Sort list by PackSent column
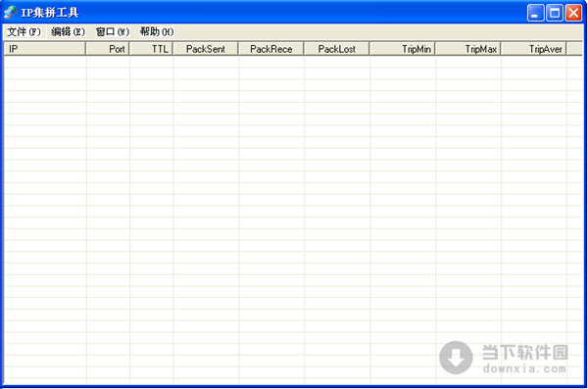 tap(206, 49)
